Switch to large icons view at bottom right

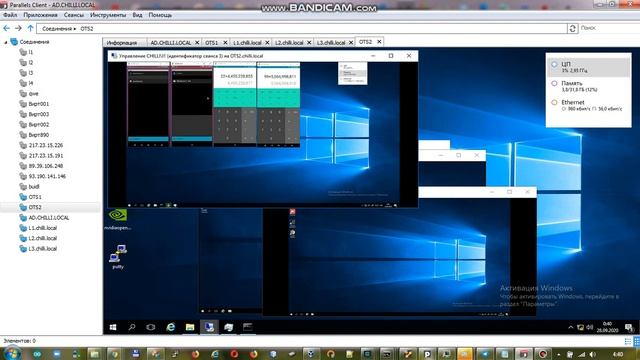(x=637, y=341)
